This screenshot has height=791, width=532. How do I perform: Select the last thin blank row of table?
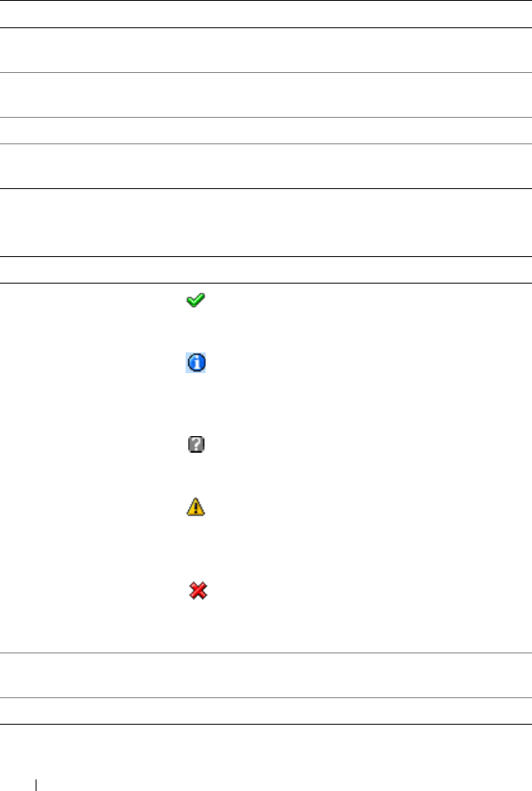tap(266, 711)
